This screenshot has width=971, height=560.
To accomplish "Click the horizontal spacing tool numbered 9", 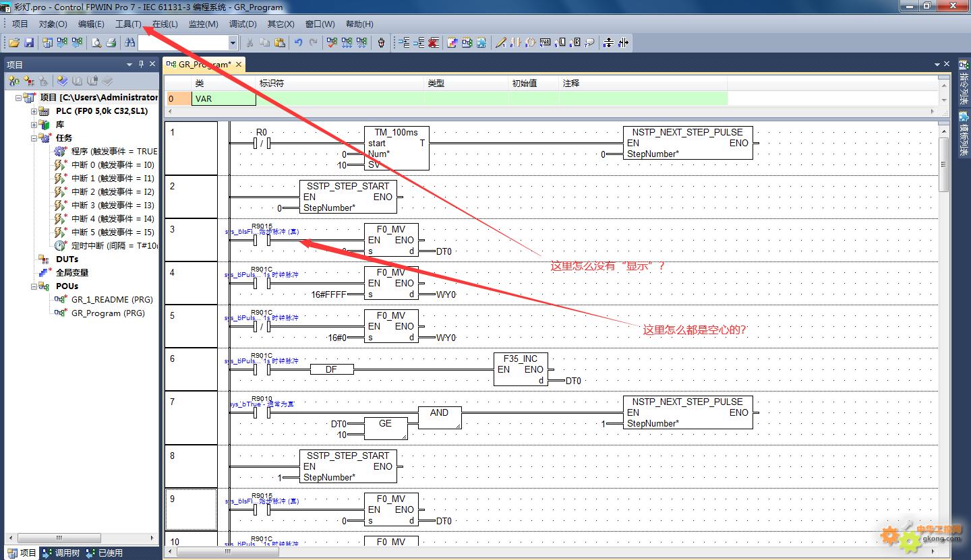I will [x=623, y=42].
